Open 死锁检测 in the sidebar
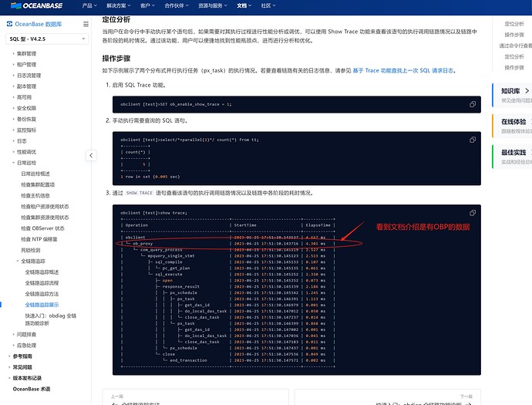This screenshot has width=532, height=405. coord(31,250)
